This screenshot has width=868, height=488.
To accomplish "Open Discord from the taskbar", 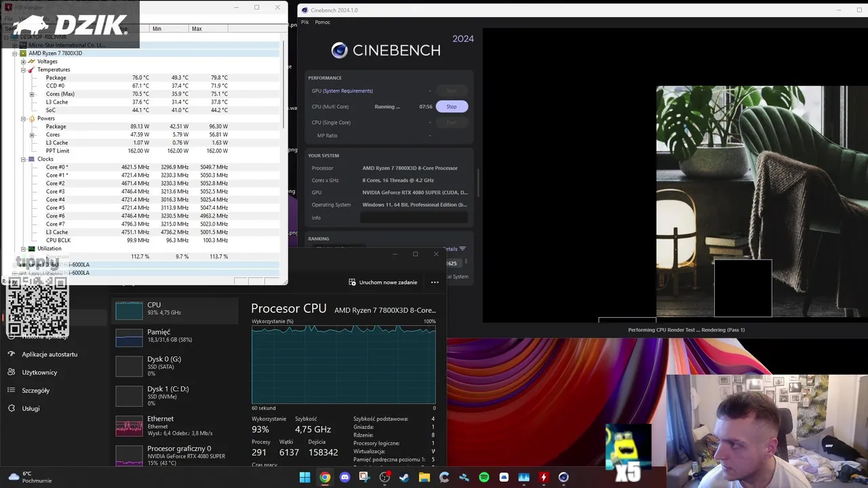I will [x=344, y=477].
